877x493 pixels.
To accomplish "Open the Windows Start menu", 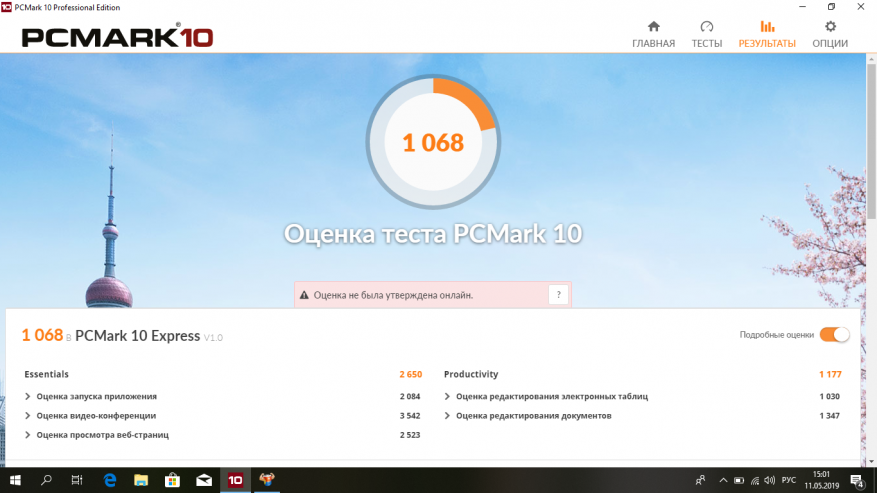I will (x=15, y=480).
